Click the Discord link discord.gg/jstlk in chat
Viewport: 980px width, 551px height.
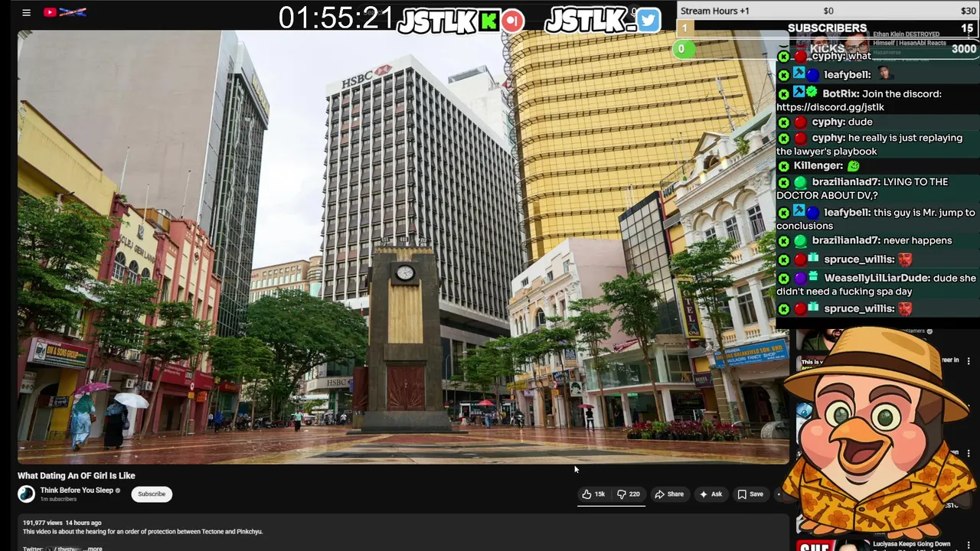pyautogui.click(x=830, y=108)
